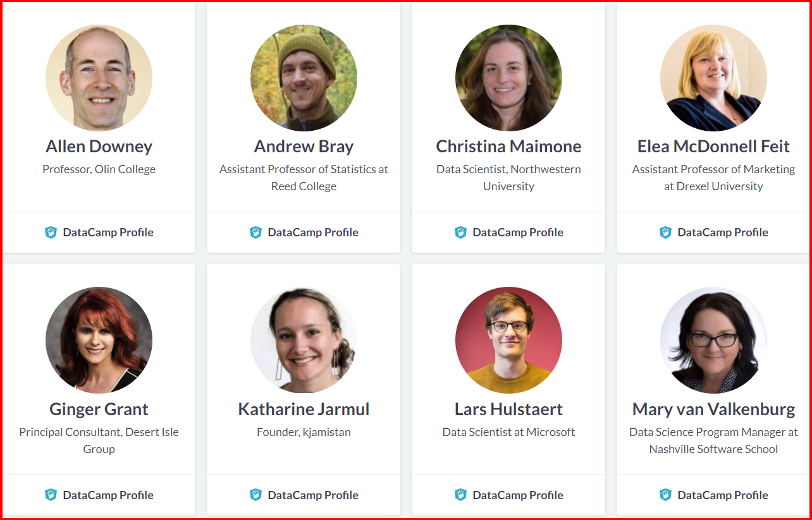Click DataCamp shield icon under Mary van Valkenburg
The width and height of the screenshot is (812, 520).
665,495
